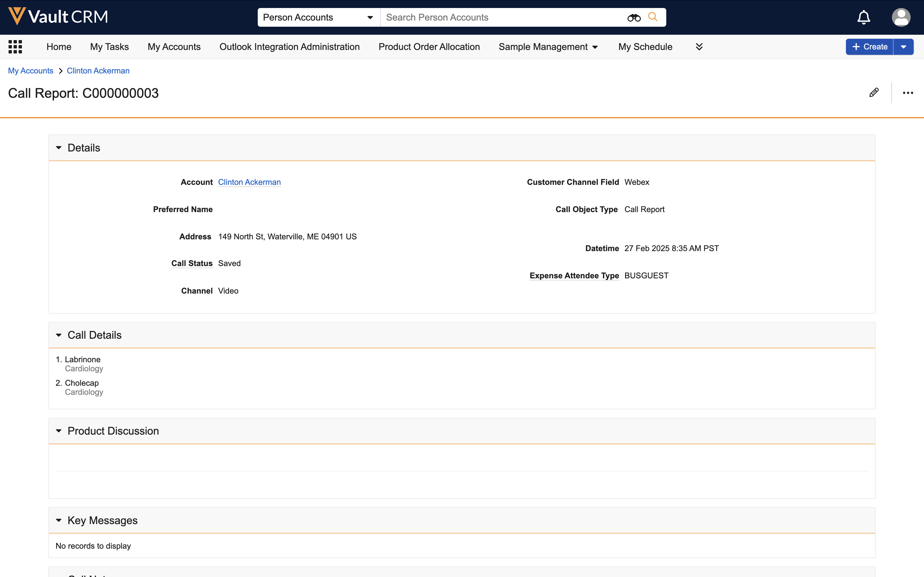Open the three-dot actions menu
Viewport: 924px width, 577px height.
[908, 93]
